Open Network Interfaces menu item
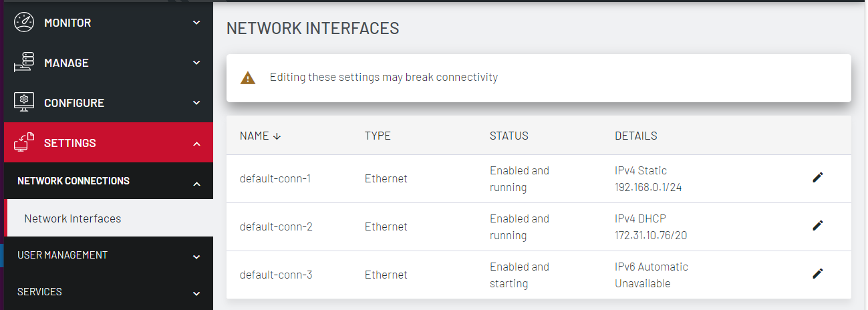Screen dimensions: 868x310 73,218
